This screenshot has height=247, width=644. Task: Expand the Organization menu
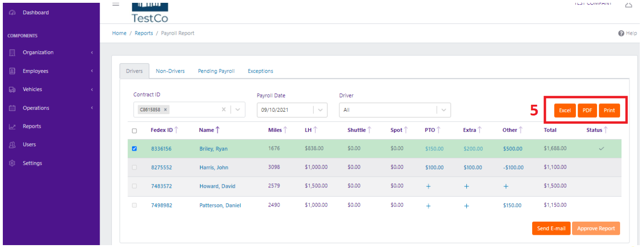point(92,53)
